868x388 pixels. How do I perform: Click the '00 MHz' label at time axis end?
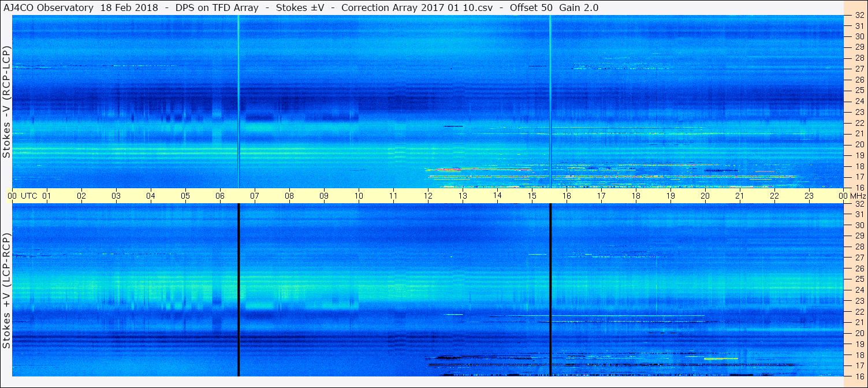[x=852, y=196]
